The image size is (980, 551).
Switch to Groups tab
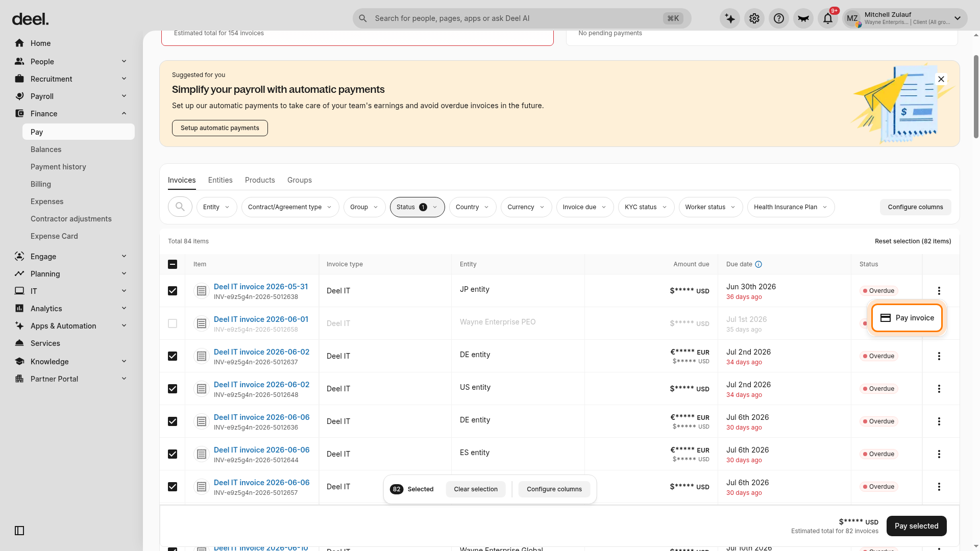[x=300, y=180]
